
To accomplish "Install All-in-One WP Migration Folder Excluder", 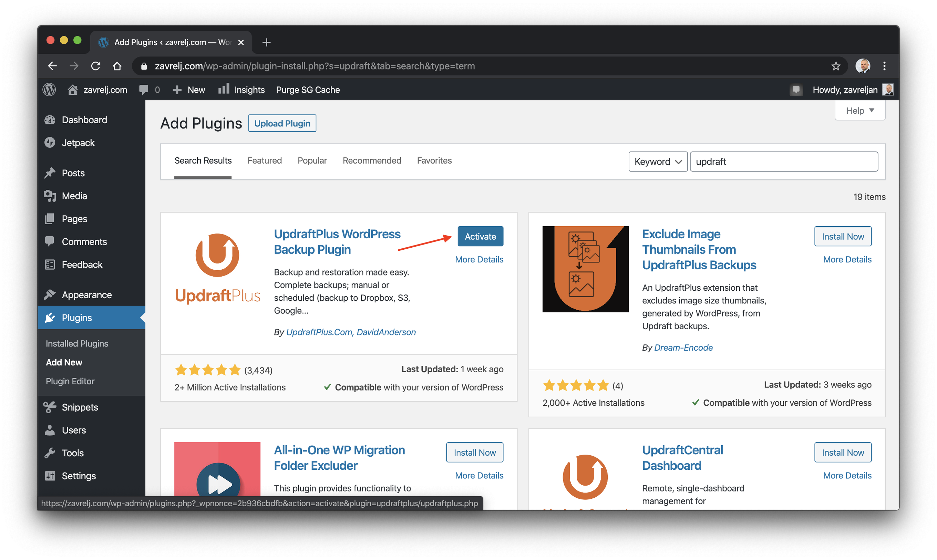I will tap(475, 453).
